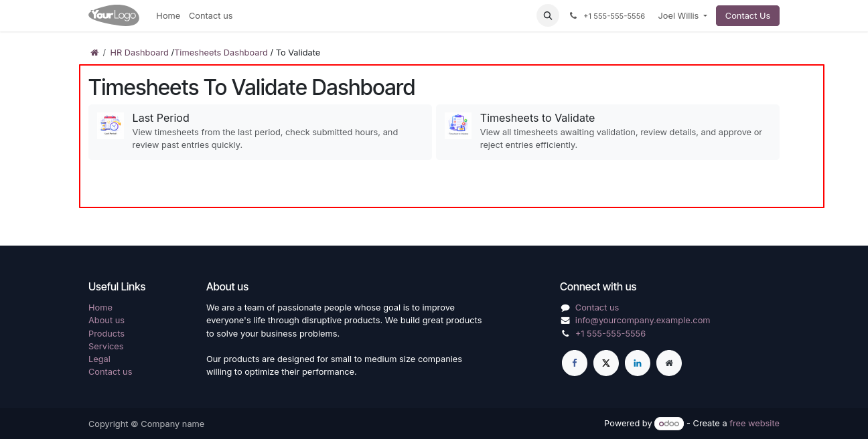Image resolution: width=868 pixels, height=439 pixels.
Task: Open Contact us in top navigation
Action: click(x=210, y=16)
